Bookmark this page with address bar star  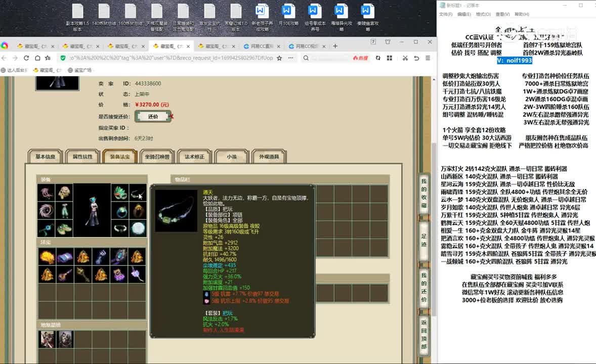(x=279, y=58)
